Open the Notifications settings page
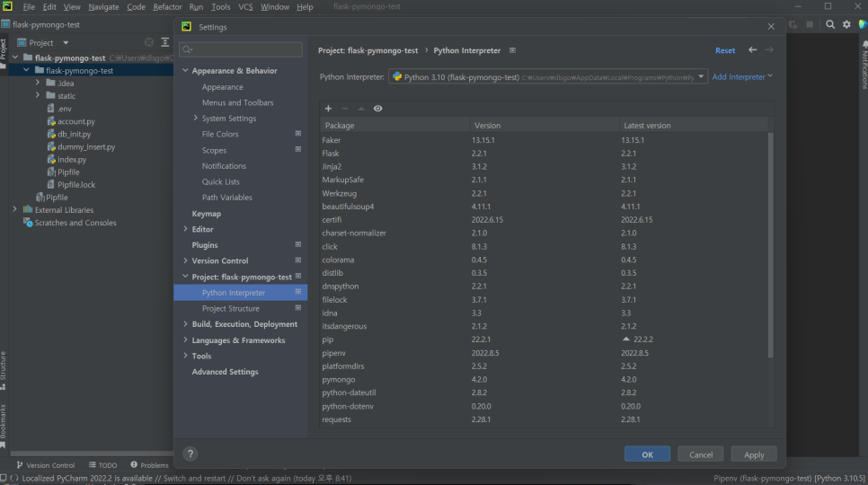 pyautogui.click(x=224, y=166)
